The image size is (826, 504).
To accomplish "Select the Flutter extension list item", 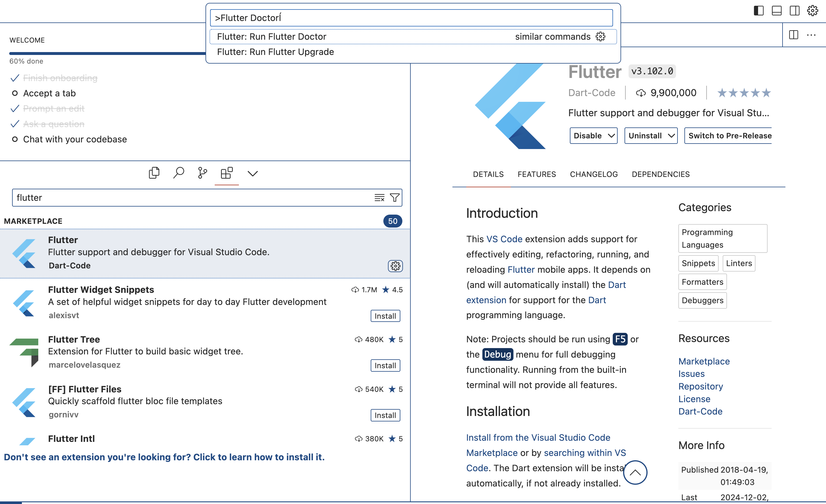I will 205,253.
